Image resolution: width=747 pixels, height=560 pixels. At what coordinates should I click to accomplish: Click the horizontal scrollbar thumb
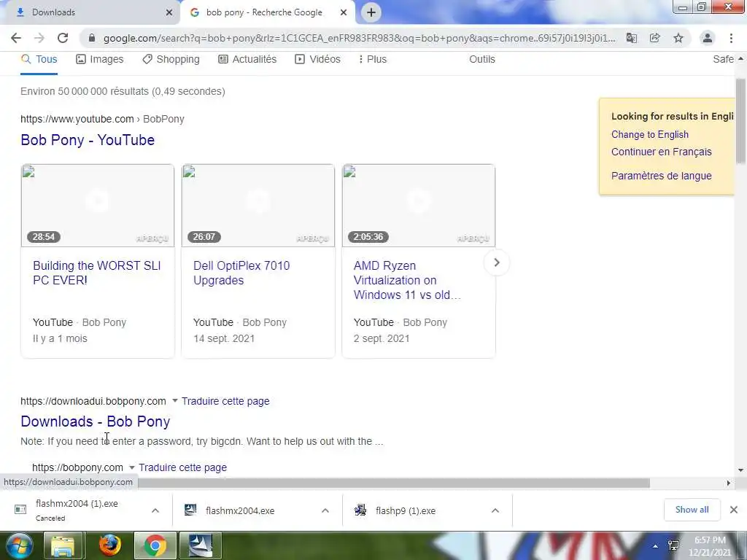pyautogui.click(x=393, y=483)
